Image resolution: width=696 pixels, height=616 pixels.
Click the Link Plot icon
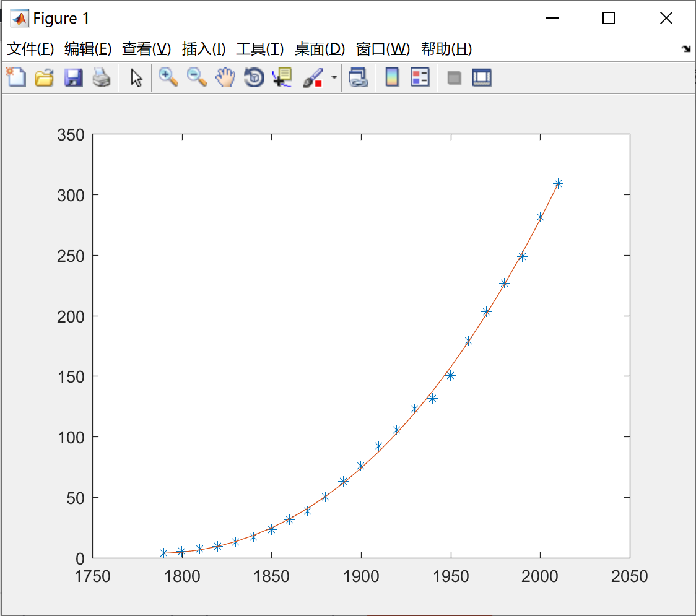click(358, 77)
